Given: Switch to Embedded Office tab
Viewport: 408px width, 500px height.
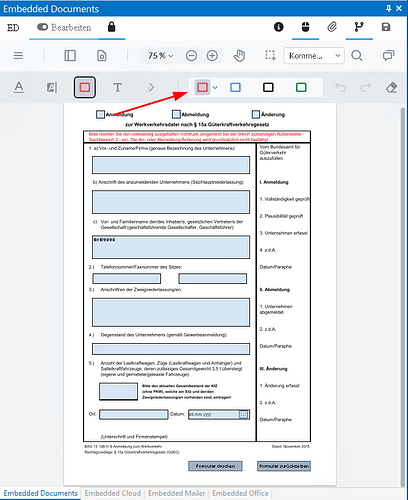Looking at the screenshot, I should click(x=240, y=493).
